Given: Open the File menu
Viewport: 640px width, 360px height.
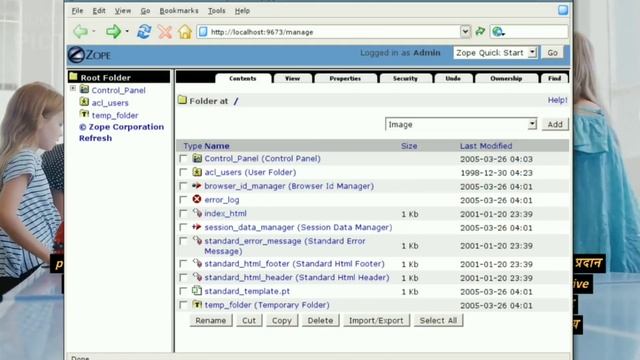Looking at the screenshot, I should click(77, 11).
